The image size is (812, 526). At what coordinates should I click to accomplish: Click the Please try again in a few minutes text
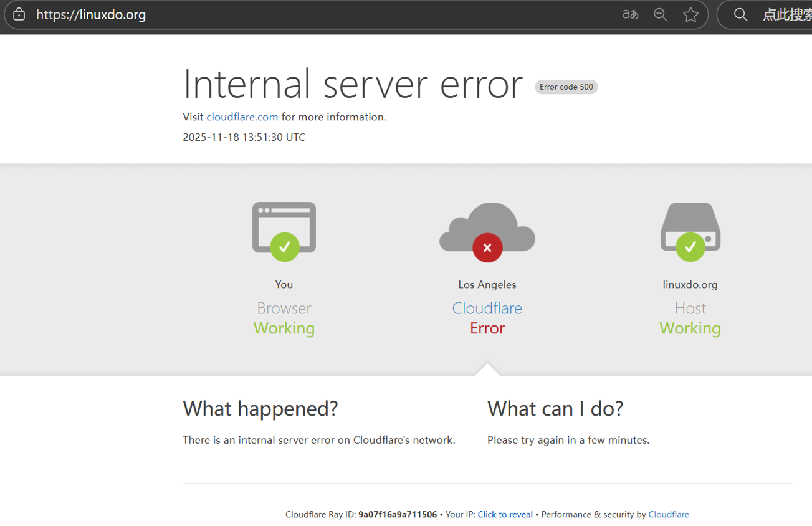pyautogui.click(x=568, y=440)
